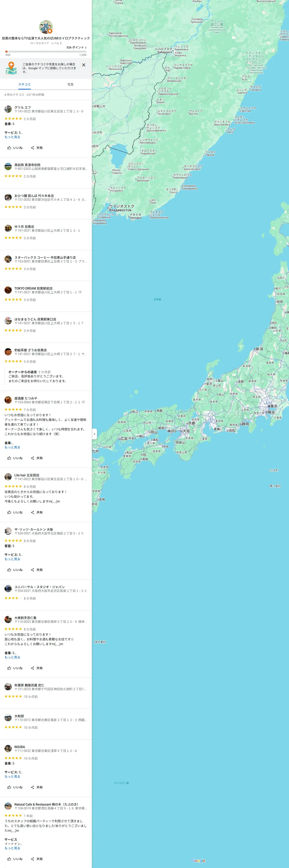Screen dimensions: 289x868
Task: Click ウラジオストク on the map
Action: point(122,206)
